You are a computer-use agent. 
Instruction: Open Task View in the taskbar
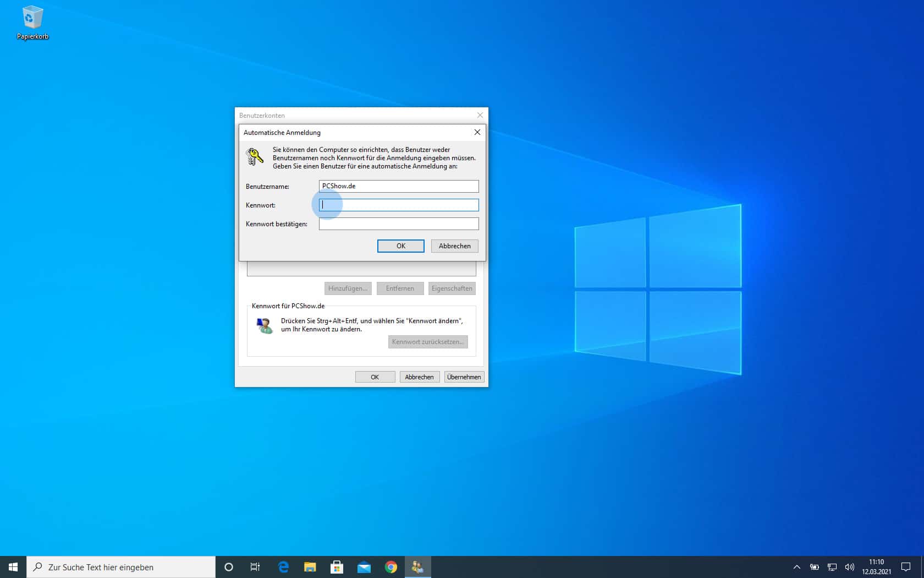pyautogui.click(x=255, y=567)
